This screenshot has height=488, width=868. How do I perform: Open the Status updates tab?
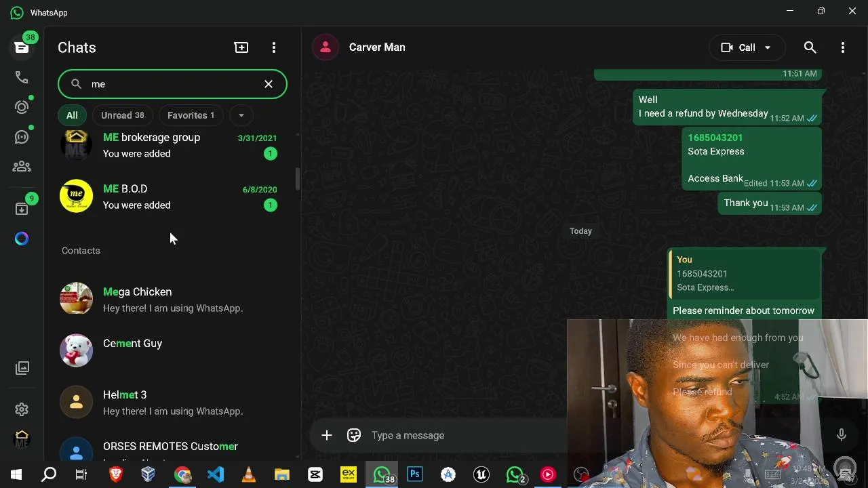click(x=22, y=107)
